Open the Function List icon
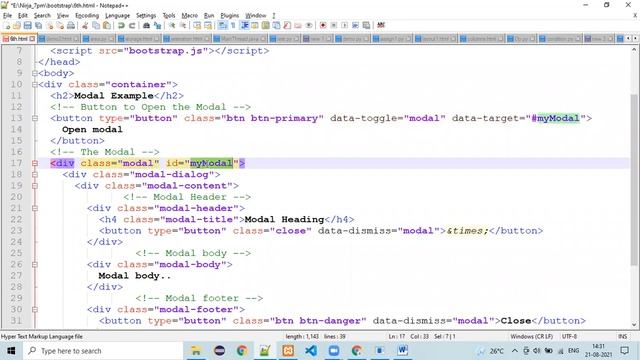Screen dimensions: 640x360 [287, 25]
